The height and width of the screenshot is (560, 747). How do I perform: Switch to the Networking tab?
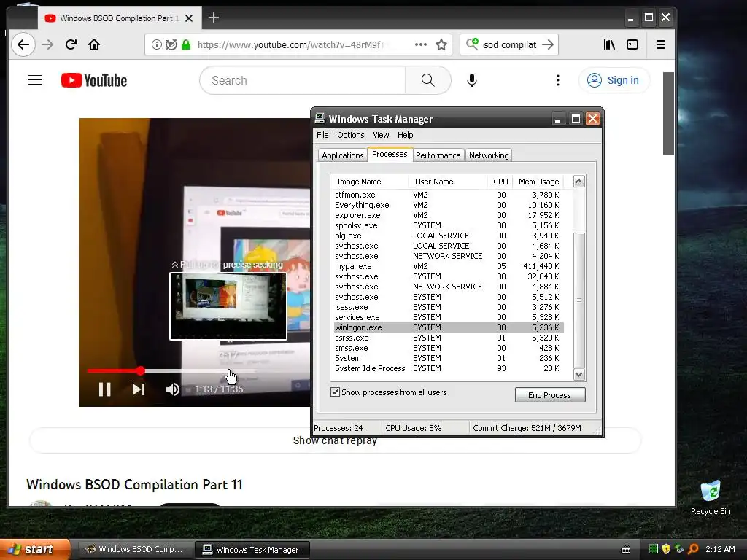(x=489, y=155)
